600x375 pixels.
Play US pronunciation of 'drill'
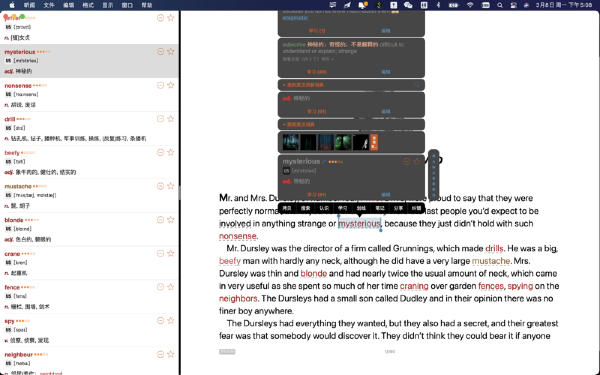click(x=8, y=128)
